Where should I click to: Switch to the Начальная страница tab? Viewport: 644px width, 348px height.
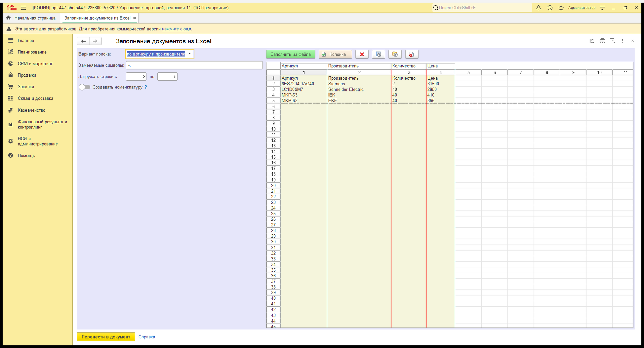(31, 18)
